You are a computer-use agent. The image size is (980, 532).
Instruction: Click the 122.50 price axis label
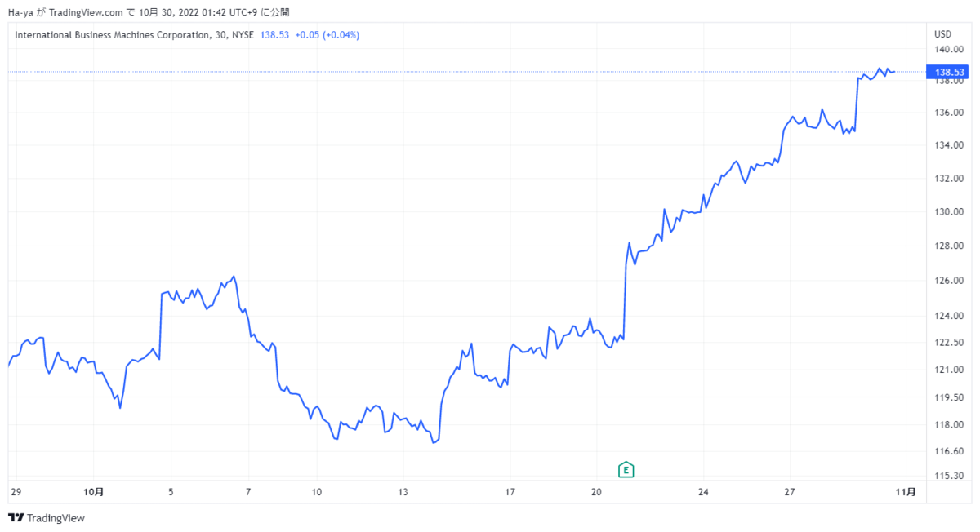[950, 343]
